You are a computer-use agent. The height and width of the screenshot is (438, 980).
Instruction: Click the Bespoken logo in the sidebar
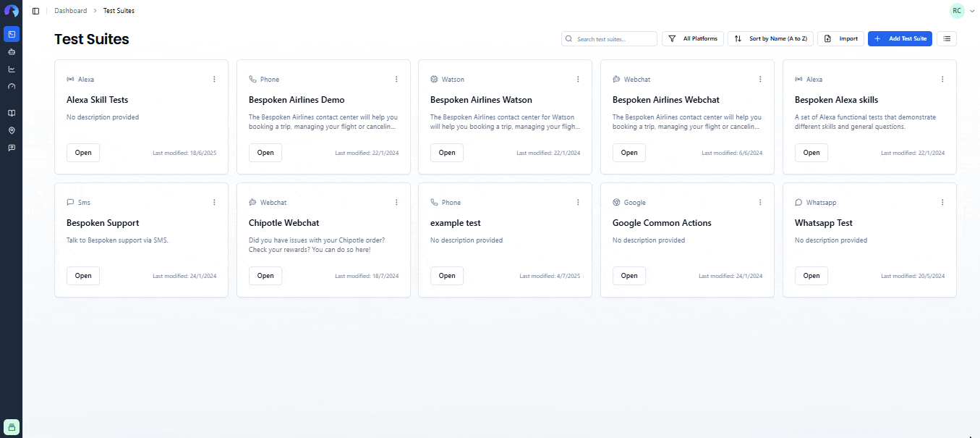pyautogui.click(x=11, y=11)
